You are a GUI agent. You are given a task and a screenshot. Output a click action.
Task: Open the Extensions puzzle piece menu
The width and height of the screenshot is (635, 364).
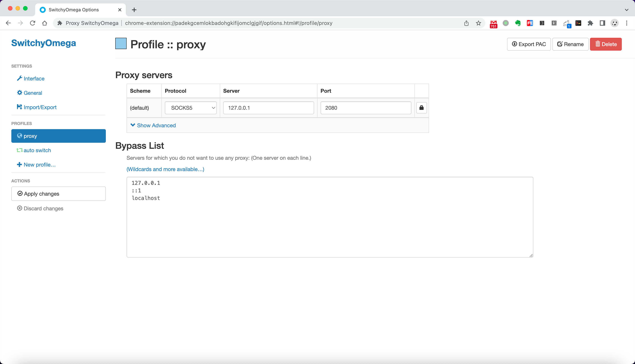click(590, 23)
